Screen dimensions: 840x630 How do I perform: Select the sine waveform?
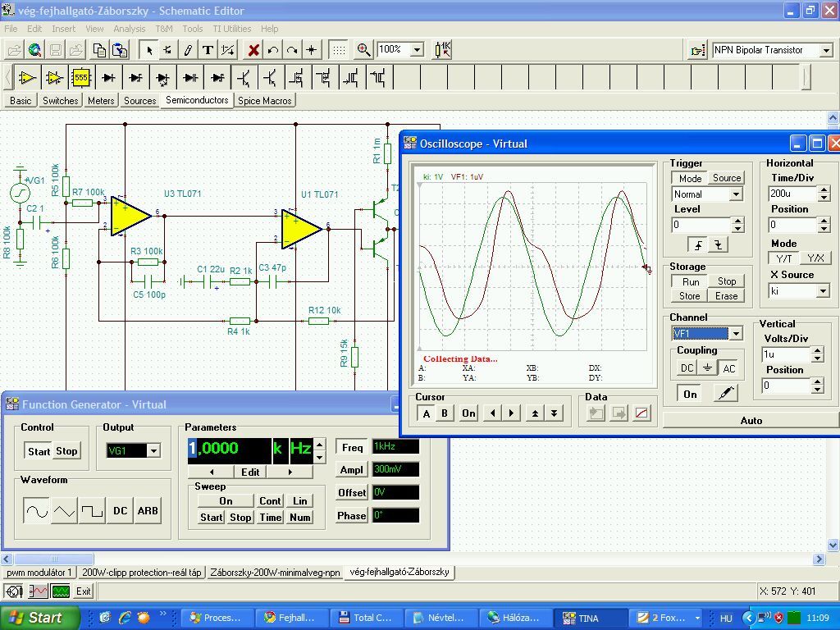click(x=36, y=510)
